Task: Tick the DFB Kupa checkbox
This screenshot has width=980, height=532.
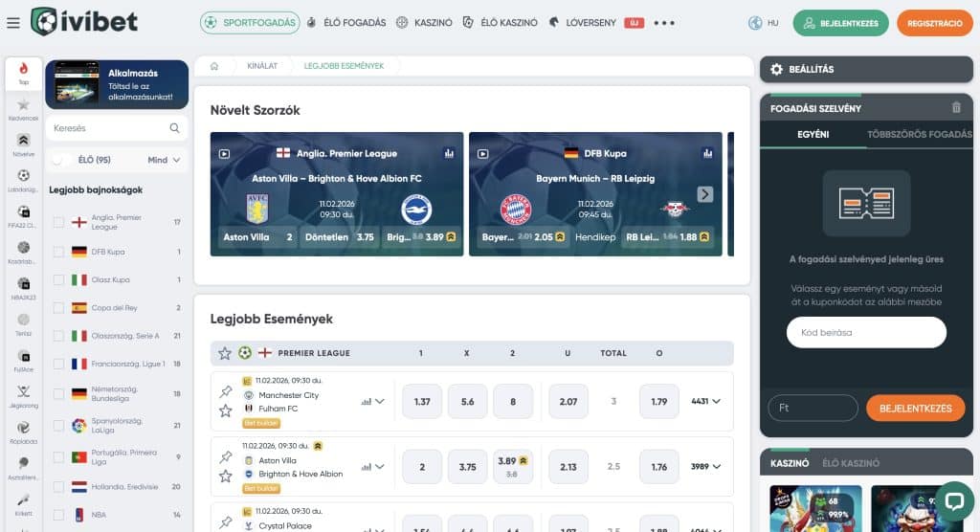Action: [58, 252]
